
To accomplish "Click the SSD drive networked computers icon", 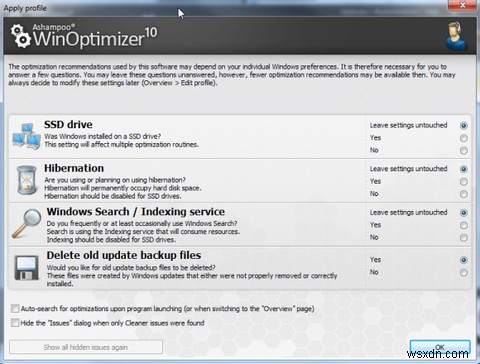I will click(27, 136).
